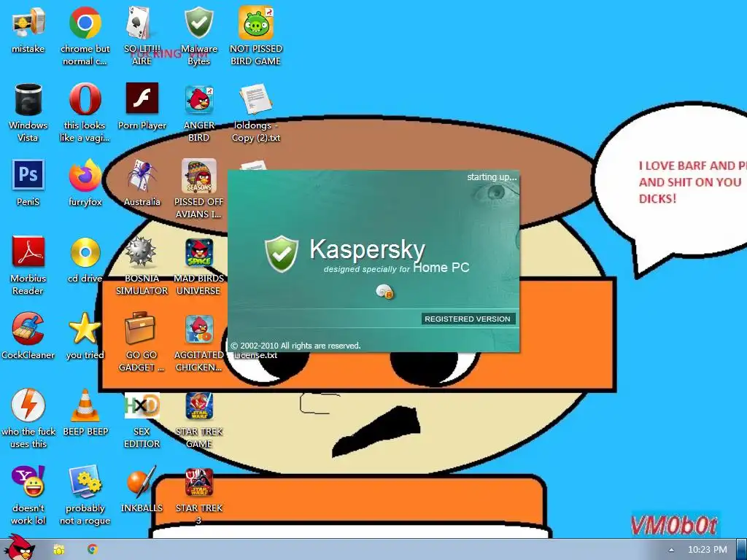Select the 'you tried' gold star icon

[85, 328]
